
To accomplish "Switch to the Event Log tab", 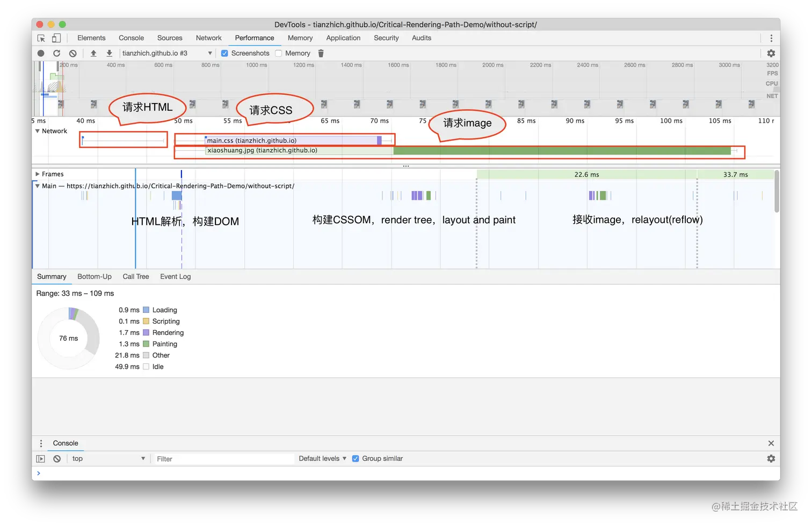I will click(x=176, y=277).
